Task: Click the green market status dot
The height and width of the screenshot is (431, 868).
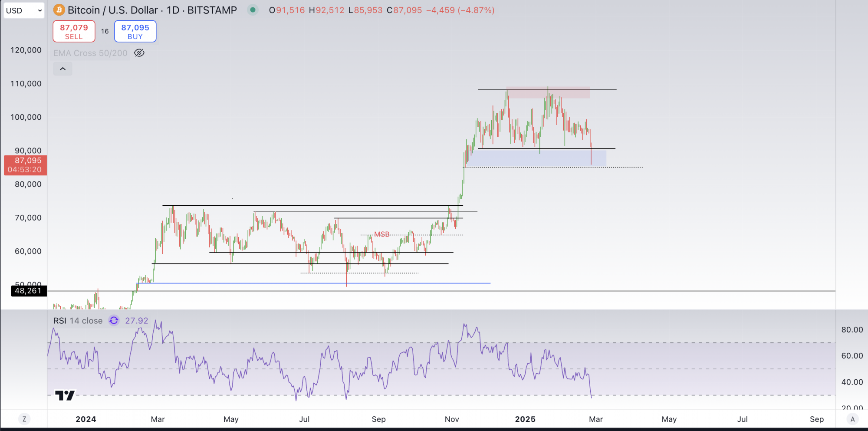Action: [x=253, y=10]
